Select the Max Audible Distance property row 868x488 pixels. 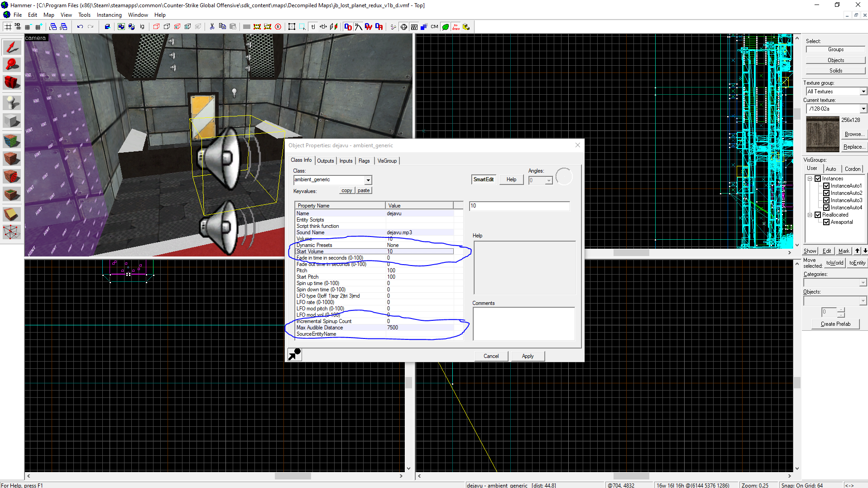click(374, 328)
